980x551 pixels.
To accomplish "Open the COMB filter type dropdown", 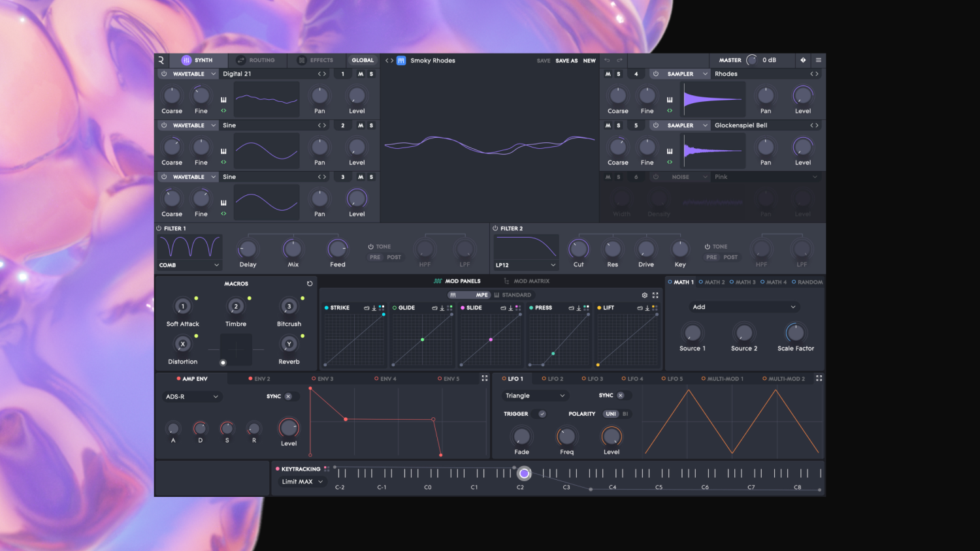I will tap(189, 265).
